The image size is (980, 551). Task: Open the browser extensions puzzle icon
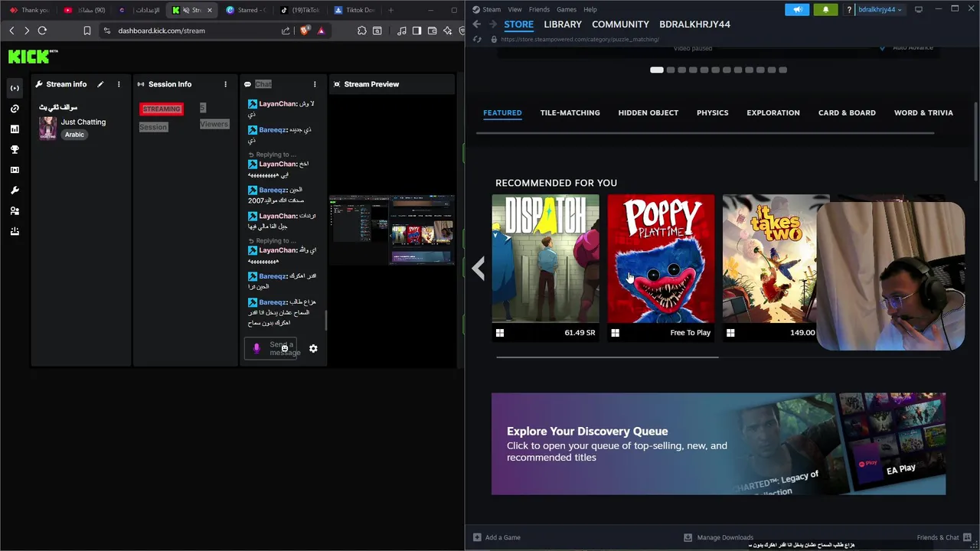tap(362, 31)
